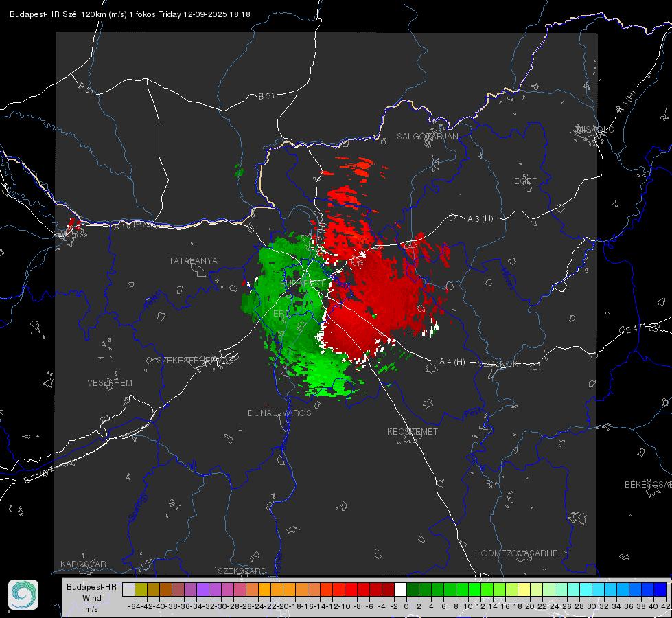The width and height of the screenshot is (672, 618).
Task: Pick the dark blue 40–42 m/s swatch
Action: 660,589
